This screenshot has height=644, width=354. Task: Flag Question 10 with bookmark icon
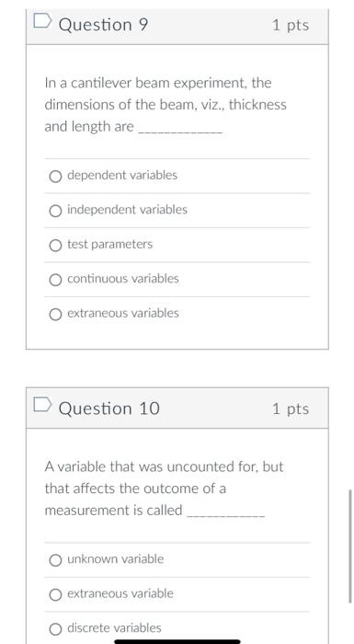(x=42, y=404)
